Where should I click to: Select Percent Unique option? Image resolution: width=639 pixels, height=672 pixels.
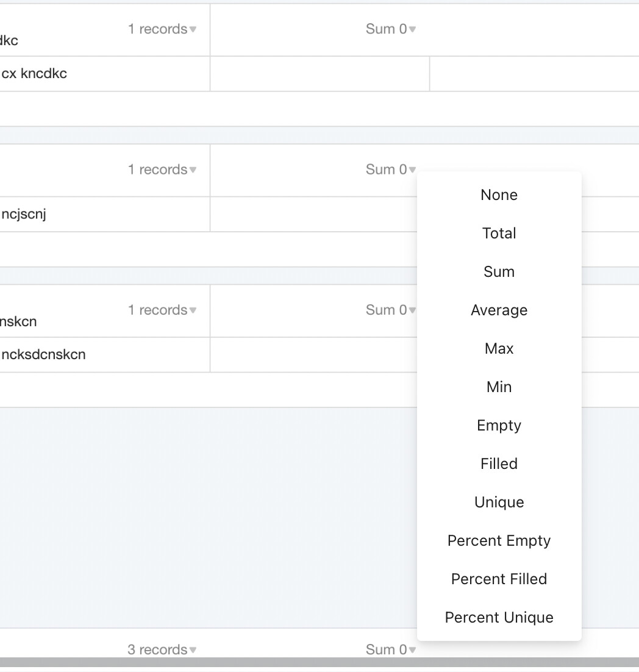[x=499, y=618]
